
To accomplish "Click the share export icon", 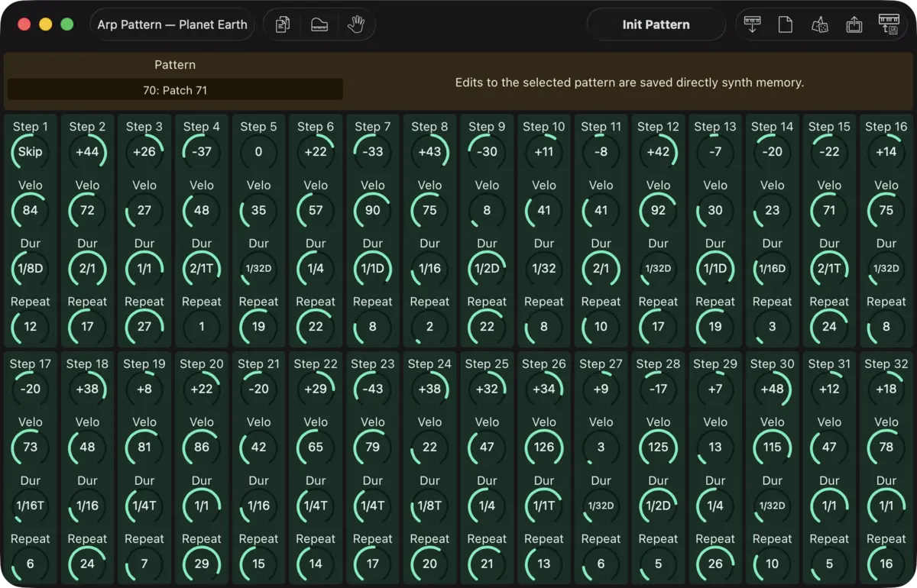I will click(854, 24).
